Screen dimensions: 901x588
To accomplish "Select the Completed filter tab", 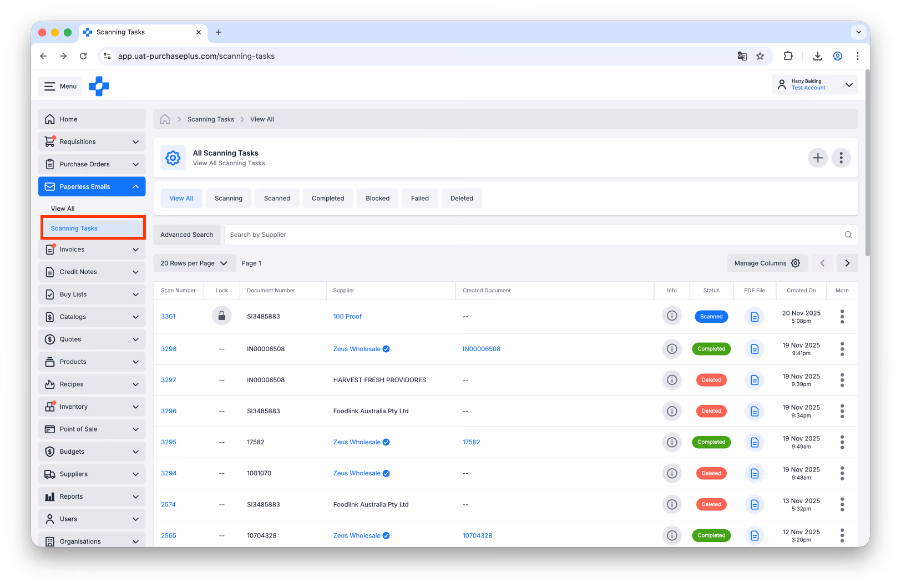I will [328, 199].
